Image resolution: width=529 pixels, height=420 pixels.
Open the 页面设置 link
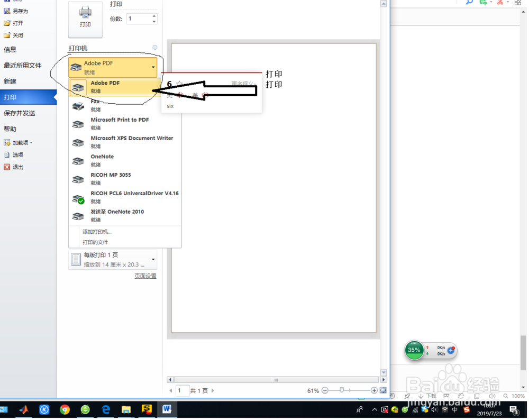pos(145,276)
